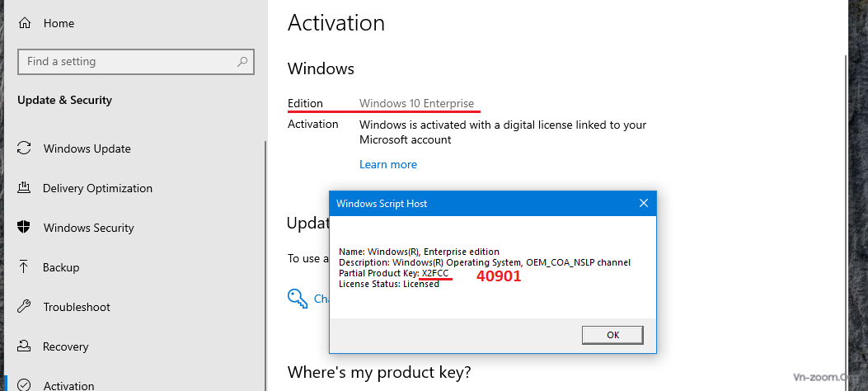Click the Activation checkmark icon
The image size is (868, 391).
coord(24,385)
